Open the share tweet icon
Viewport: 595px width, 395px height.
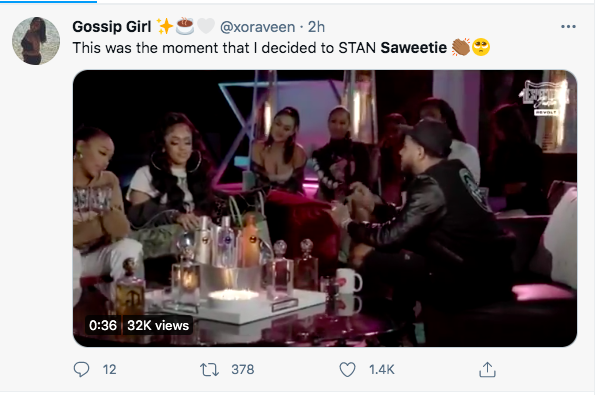(487, 369)
